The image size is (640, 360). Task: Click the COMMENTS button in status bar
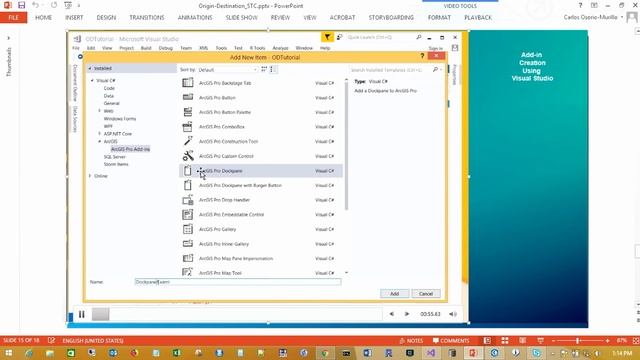[451, 340]
